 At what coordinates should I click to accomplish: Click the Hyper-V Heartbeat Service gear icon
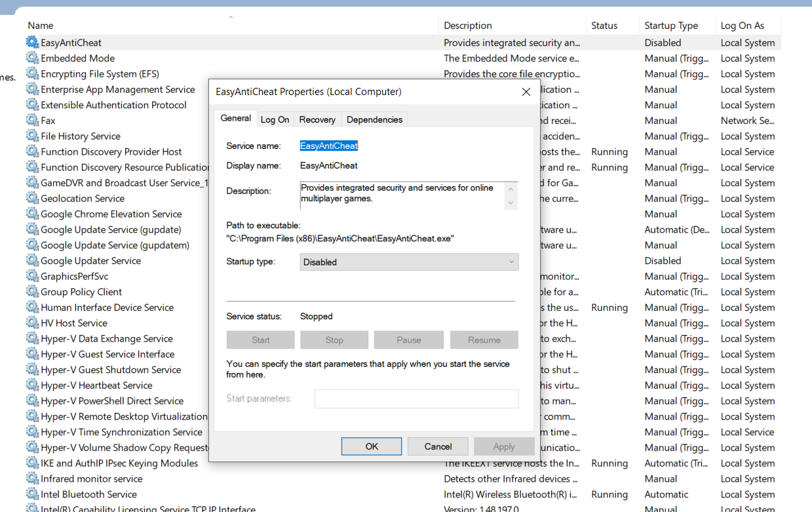32,385
